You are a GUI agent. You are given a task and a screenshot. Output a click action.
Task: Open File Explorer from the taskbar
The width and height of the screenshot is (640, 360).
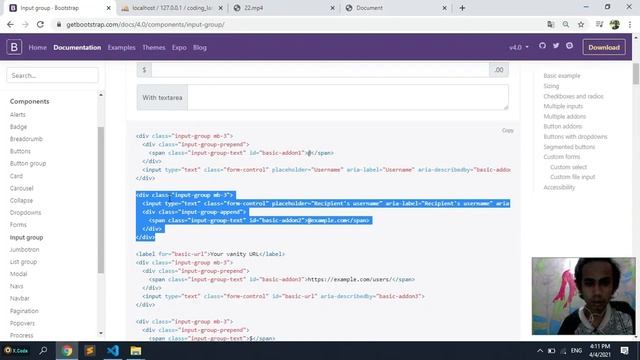(x=136, y=351)
